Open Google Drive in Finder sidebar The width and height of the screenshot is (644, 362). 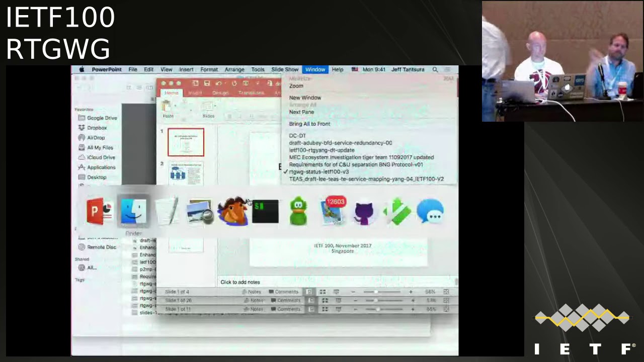(x=97, y=118)
